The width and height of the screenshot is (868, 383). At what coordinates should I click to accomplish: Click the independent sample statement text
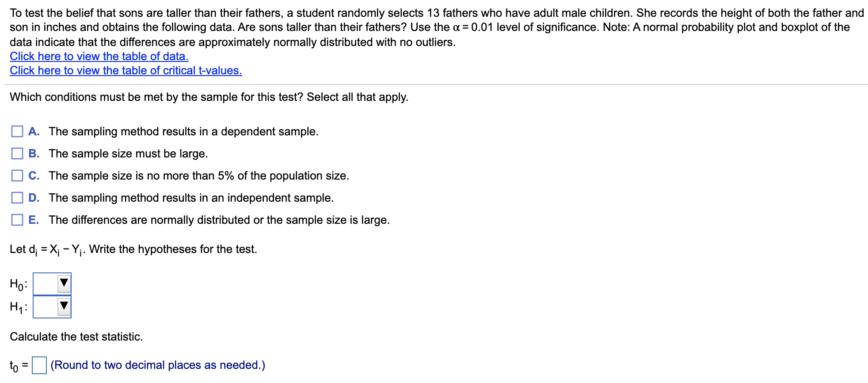click(191, 198)
